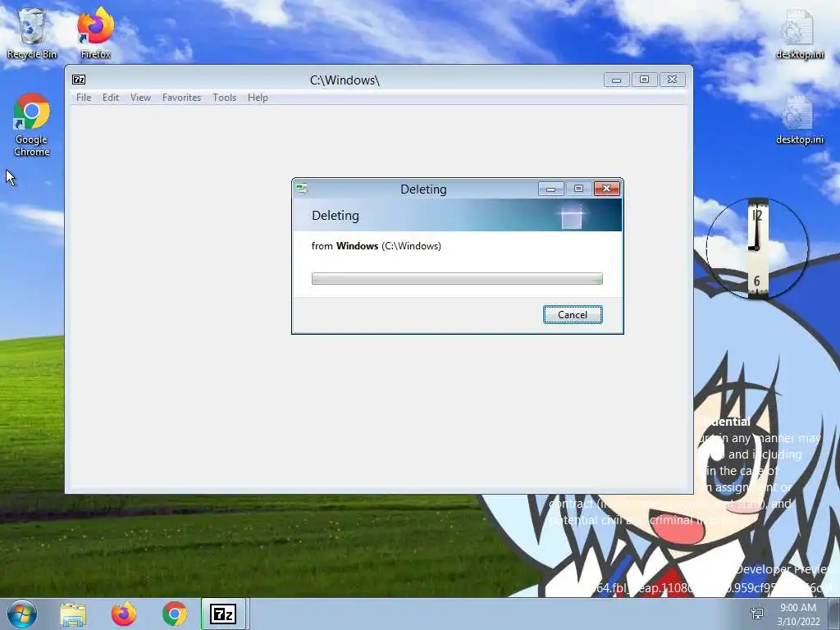840x630 pixels.
Task: Open the View menu in 7-Zip
Action: click(x=140, y=98)
